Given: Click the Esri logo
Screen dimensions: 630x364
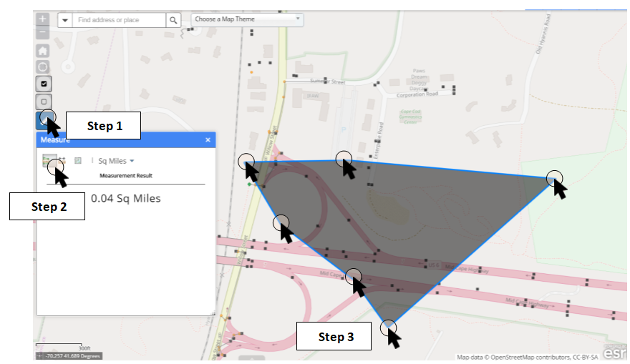Looking at the screenshot, I should (614, 353).
